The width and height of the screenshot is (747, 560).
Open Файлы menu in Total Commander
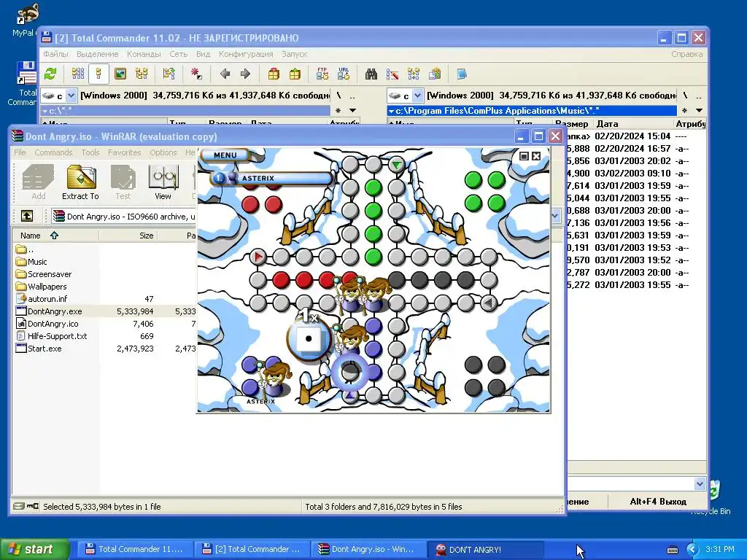(x=55, y=54)
